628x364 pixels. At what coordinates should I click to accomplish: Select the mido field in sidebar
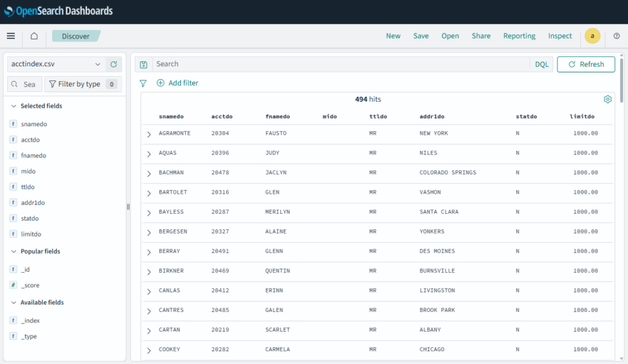click(x=28, y=171)
